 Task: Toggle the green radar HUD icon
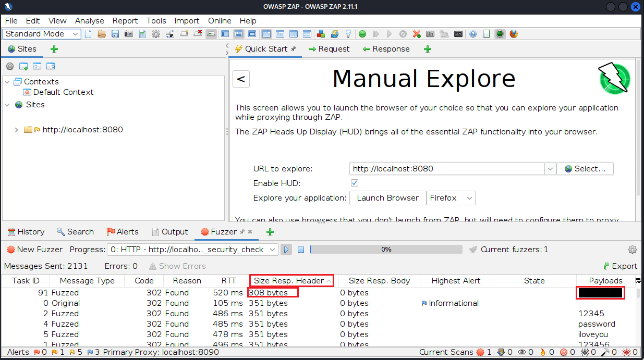(x=500, y=34)
